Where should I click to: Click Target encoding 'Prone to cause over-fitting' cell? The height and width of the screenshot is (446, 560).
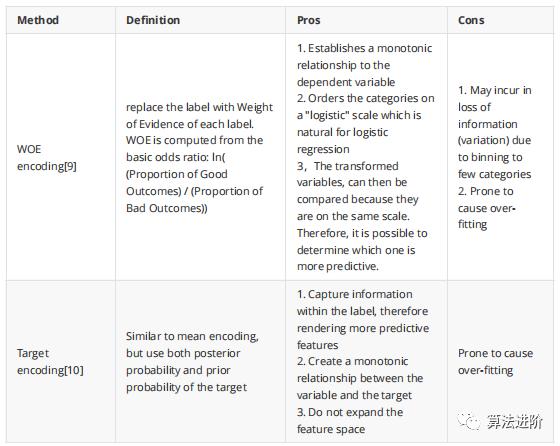(x=496, y=361)
